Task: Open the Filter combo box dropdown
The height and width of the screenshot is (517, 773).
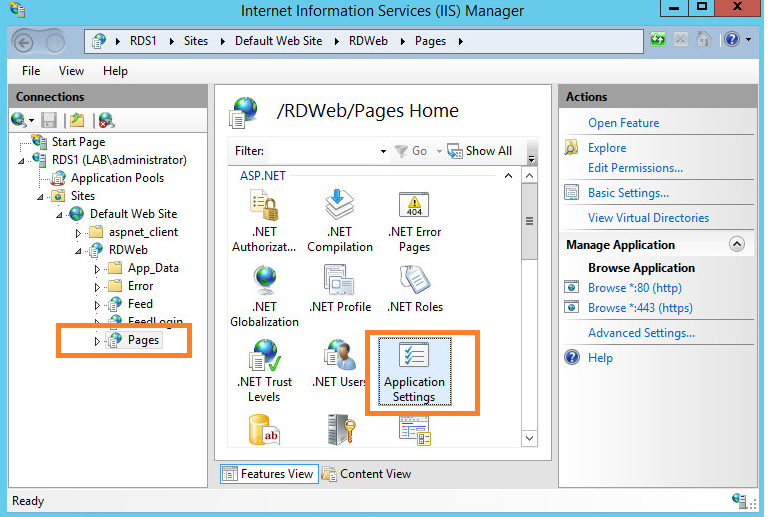Action: (x=383, y=151)
